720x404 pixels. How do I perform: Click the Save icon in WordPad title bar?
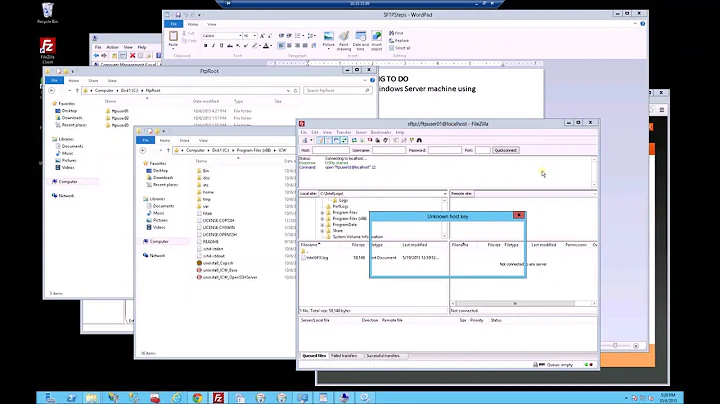coord(178,15)
